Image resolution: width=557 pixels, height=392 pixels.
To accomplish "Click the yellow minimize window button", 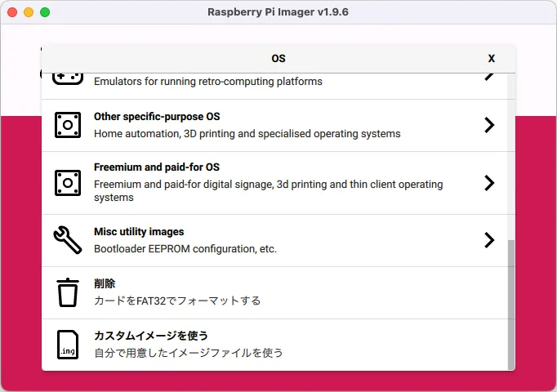I will 29,12.
